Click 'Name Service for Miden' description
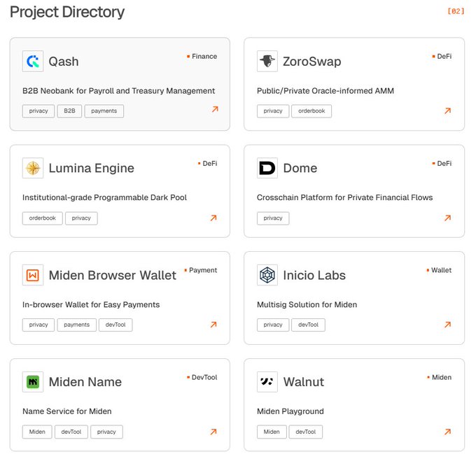Screen dimensions: 476x461 point(67,411)
